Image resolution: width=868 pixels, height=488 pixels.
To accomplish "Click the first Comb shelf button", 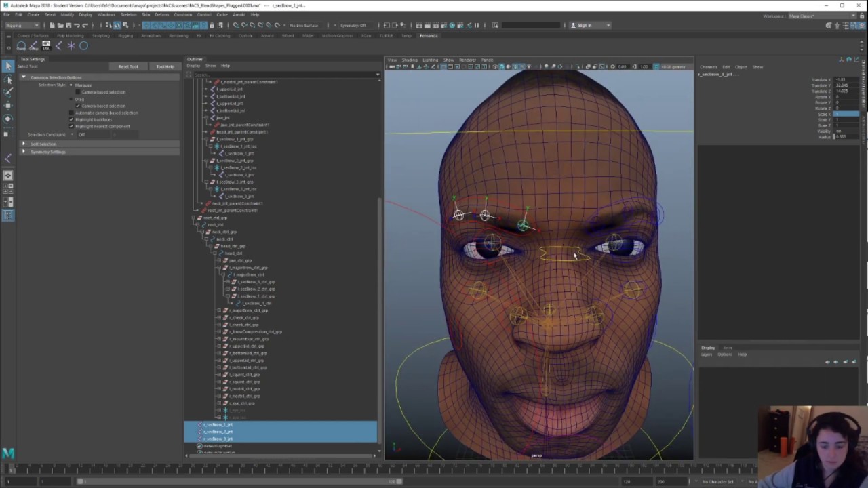I will [x=21, y=46].
